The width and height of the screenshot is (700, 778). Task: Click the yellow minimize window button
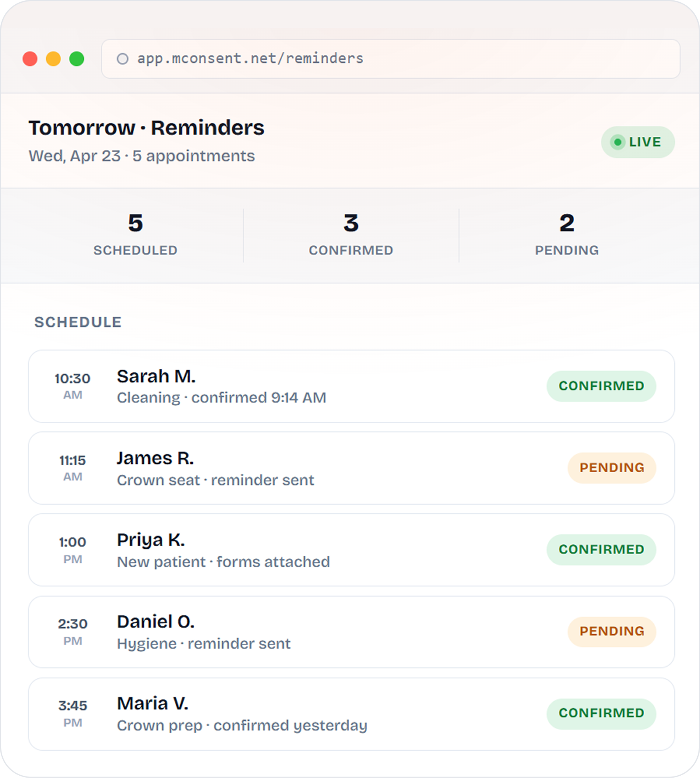point(53,59)
